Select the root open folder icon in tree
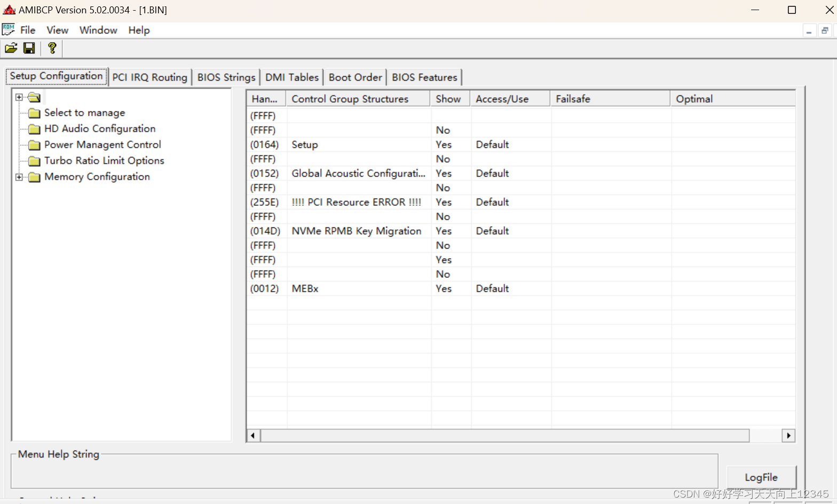837x504 pixels. [x=35, y=97]
